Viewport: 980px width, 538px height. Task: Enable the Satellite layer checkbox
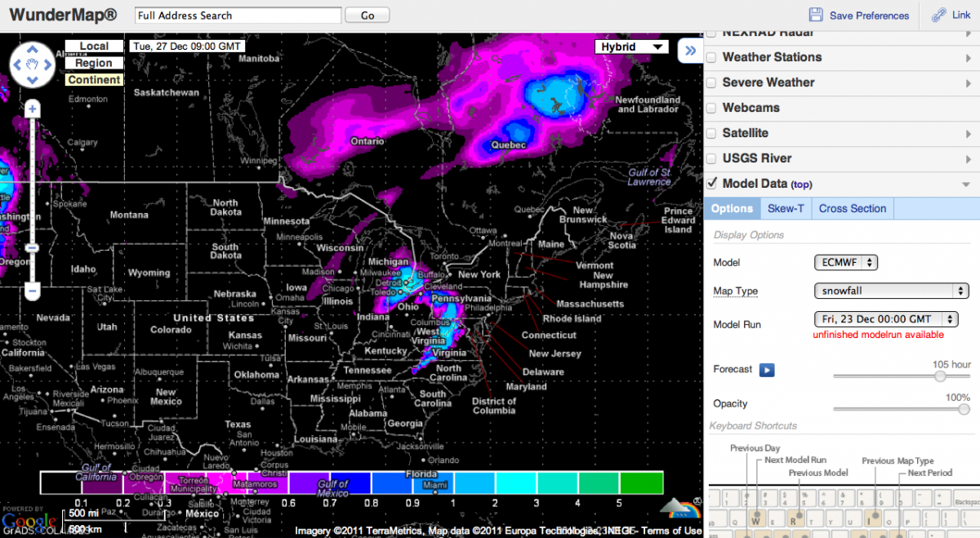coord(711,133)
